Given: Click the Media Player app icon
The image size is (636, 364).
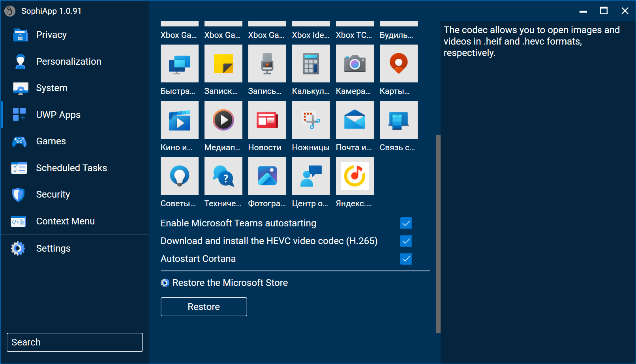Looking at the screenshot, I should click(x=223, y=120).
